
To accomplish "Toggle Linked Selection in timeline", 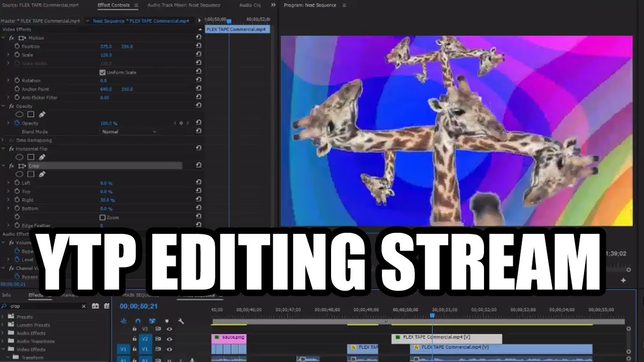I will [152, 321].
